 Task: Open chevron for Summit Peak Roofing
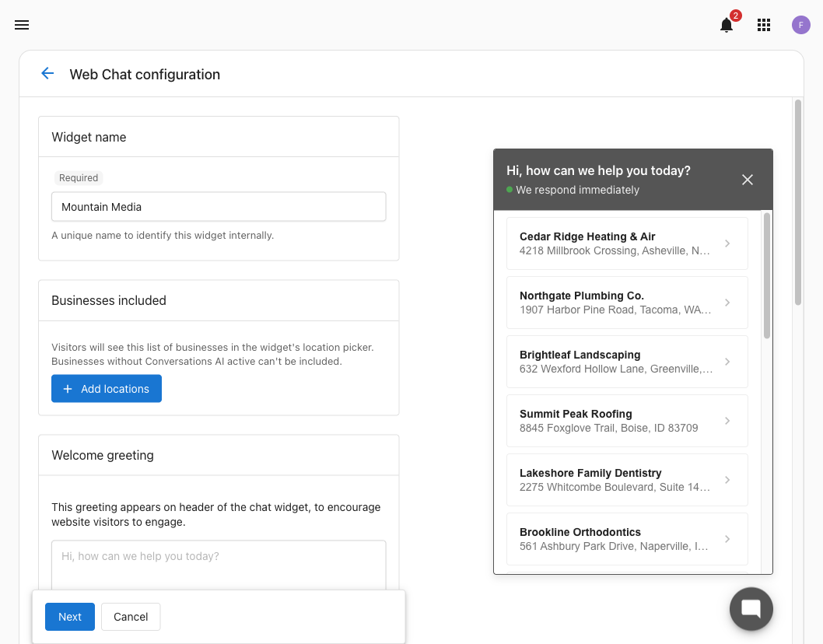coord(727,421)
